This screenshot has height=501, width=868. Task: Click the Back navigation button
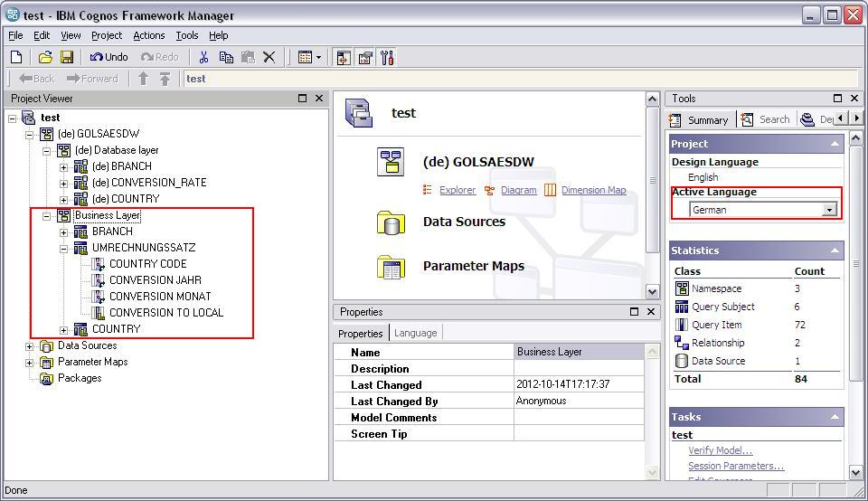coord(36,79)
